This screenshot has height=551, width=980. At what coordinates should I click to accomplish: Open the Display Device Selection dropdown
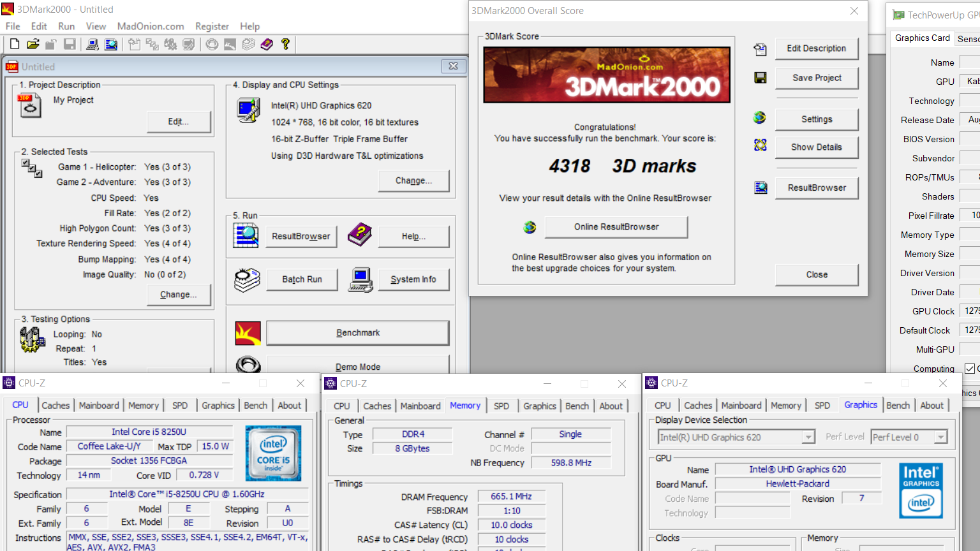coord(736,437)
